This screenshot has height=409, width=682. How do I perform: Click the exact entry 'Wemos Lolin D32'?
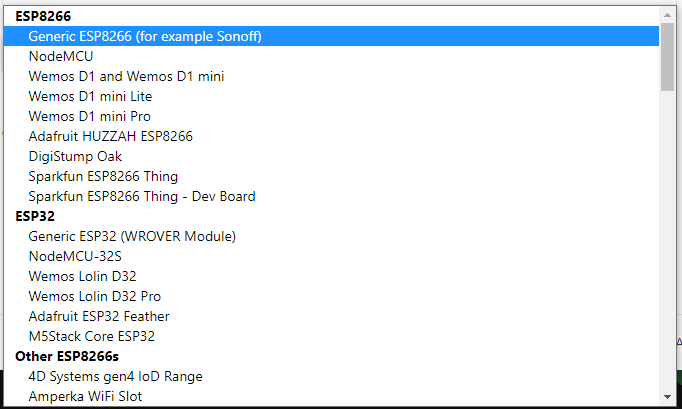[x=331, y=276]
